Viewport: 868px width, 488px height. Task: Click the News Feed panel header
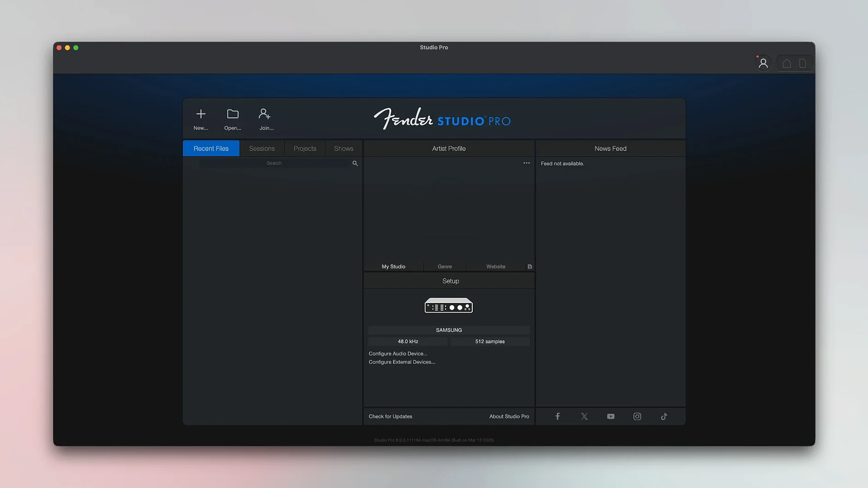[x=610, y=148]
